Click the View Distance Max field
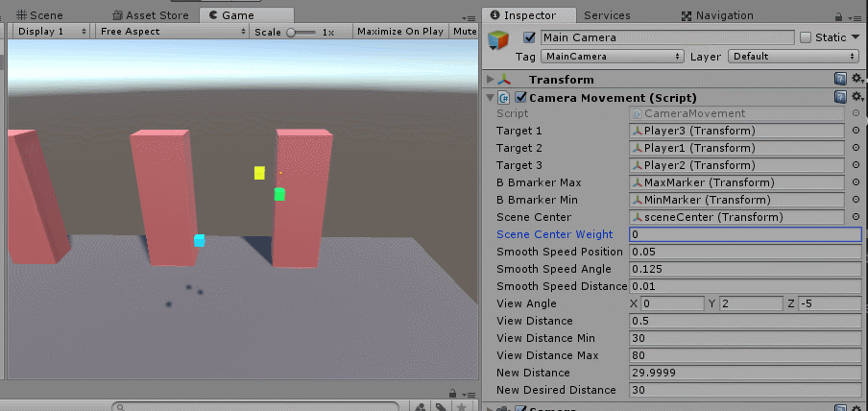Image resolution: width=868 pixels, height=411 pixels. pyautogui.click(x=745, y=355)
